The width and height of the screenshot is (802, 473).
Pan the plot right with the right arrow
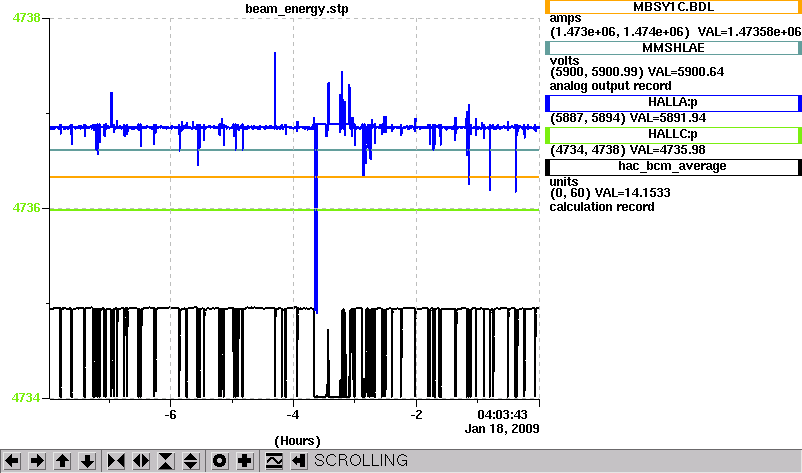(37, 461)
